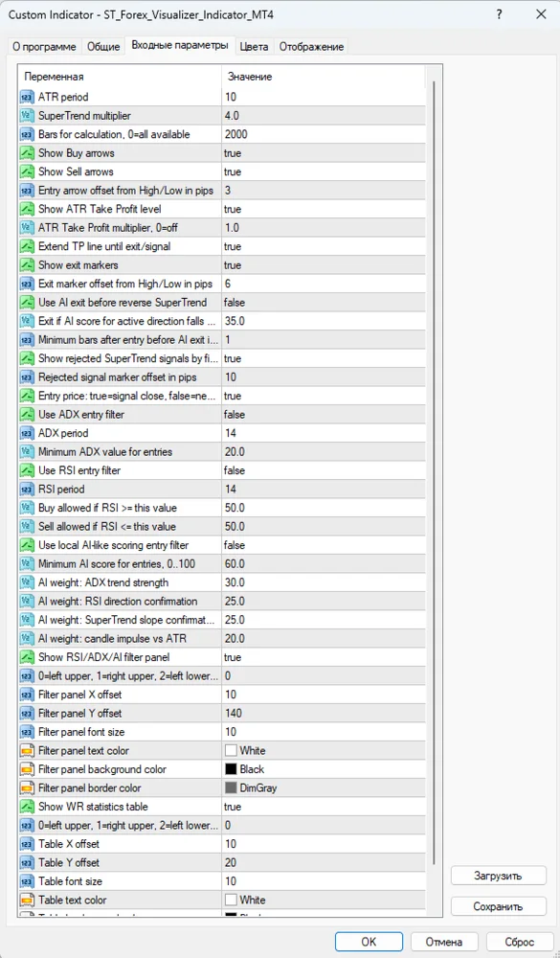The height and width of the screenshot is (958, 560).
Task: Click the Загрузить button
Action: point(499,876)
